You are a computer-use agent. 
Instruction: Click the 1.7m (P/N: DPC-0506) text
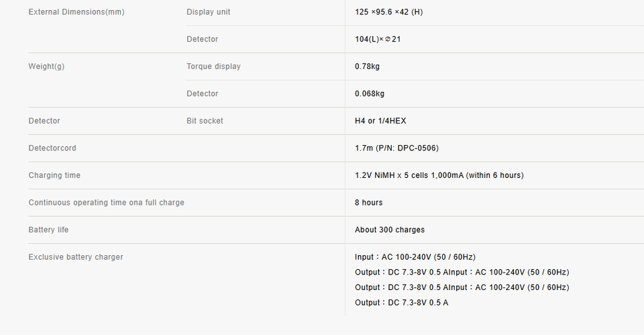pyautogui.click(x=396, y=148)
